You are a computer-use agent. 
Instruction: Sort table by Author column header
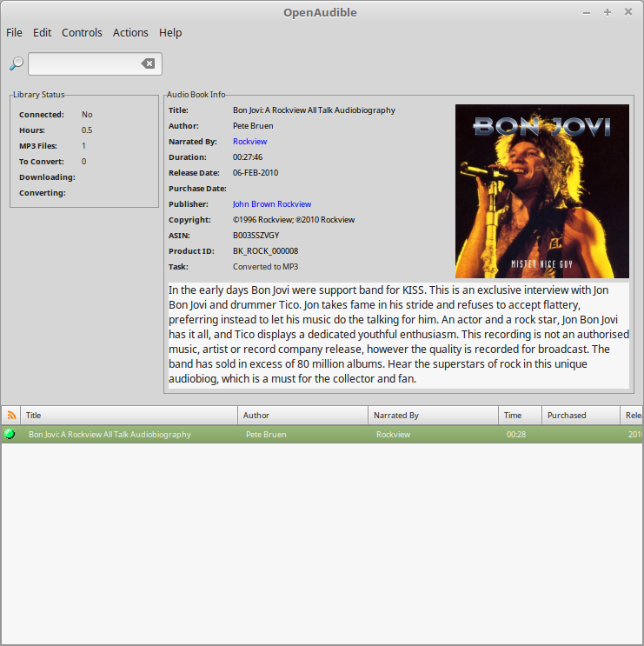click(x=302, y=416)
